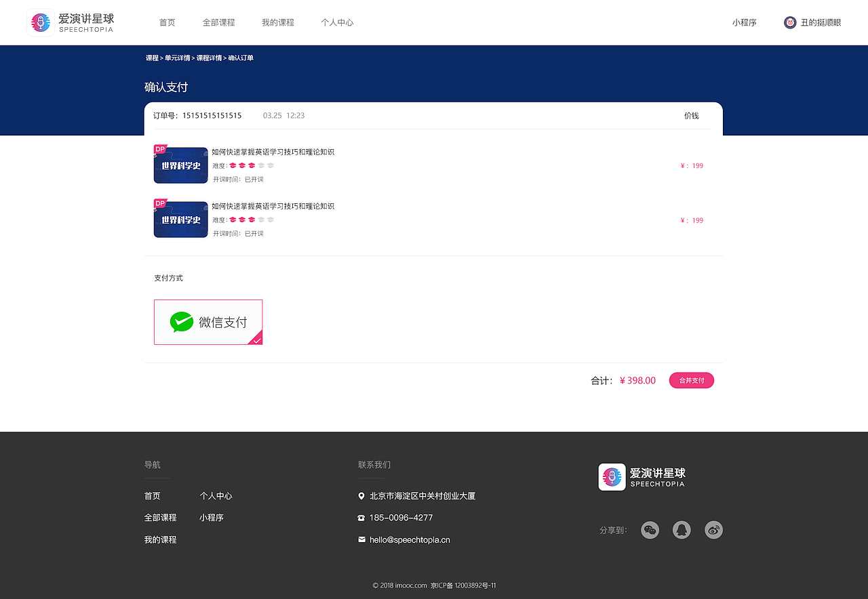868x599 pixels.
Task: Open the 小程序 link at top right
Action: 744,22
